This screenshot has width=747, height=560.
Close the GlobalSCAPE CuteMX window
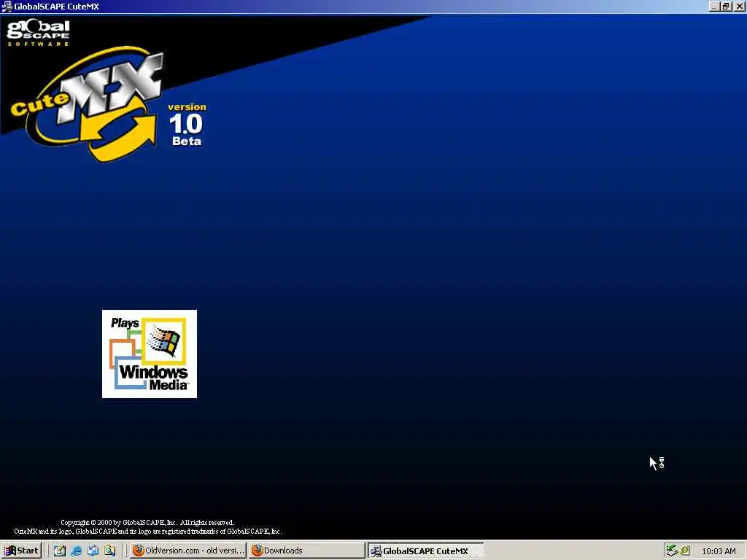(x=739, y=6)
